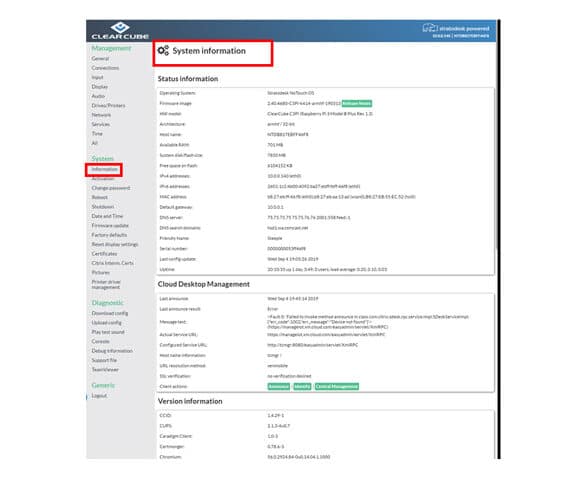
Task: Click the Cloud Desktop Management heading
Action: (204, 284)
